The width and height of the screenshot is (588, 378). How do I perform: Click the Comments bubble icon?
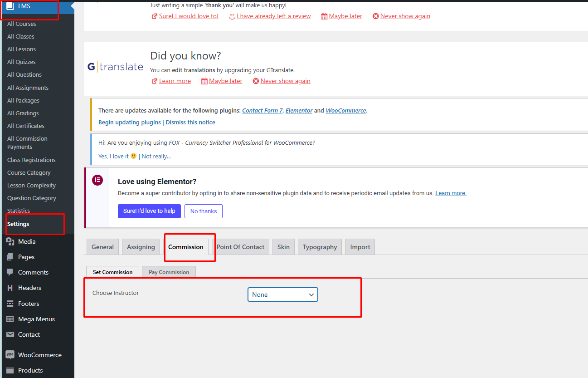10,272
